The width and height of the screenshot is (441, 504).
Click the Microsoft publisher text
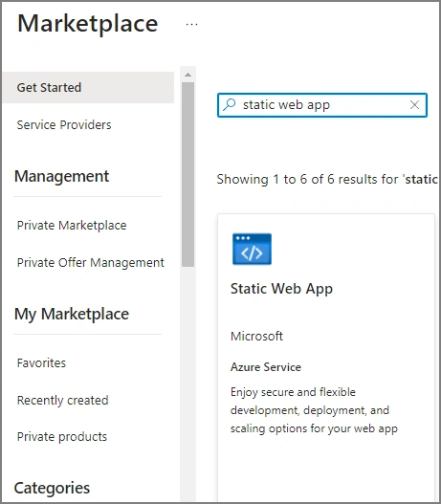(256, 337)
